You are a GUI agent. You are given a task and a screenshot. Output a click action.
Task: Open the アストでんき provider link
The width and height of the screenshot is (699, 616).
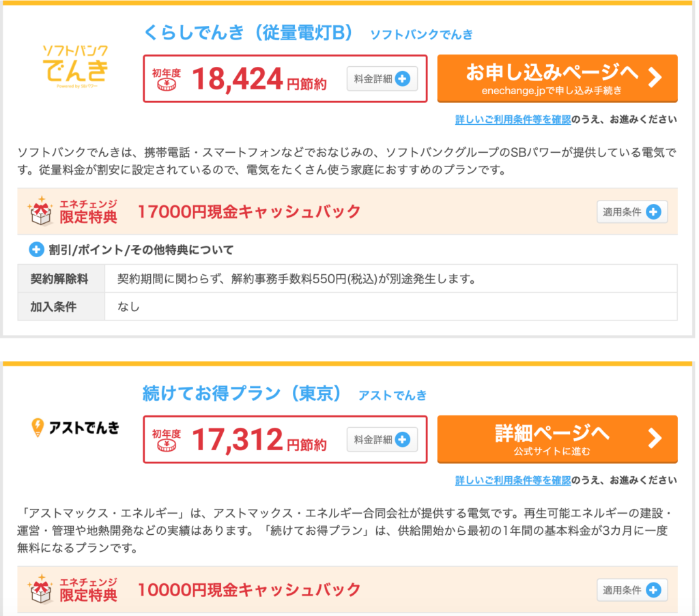[x=393, y=396]
